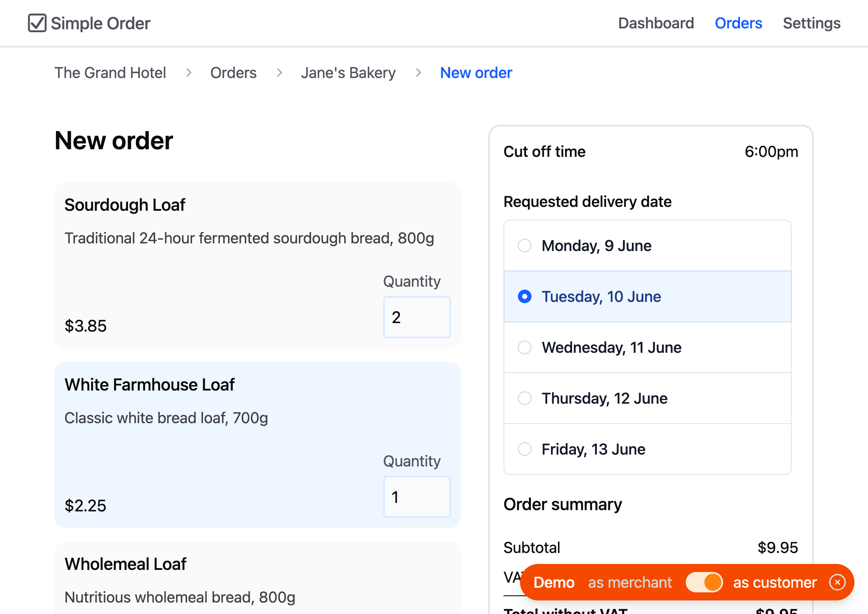Open Jane's Bakery from the breadcrumb

(x=348, y=73)
